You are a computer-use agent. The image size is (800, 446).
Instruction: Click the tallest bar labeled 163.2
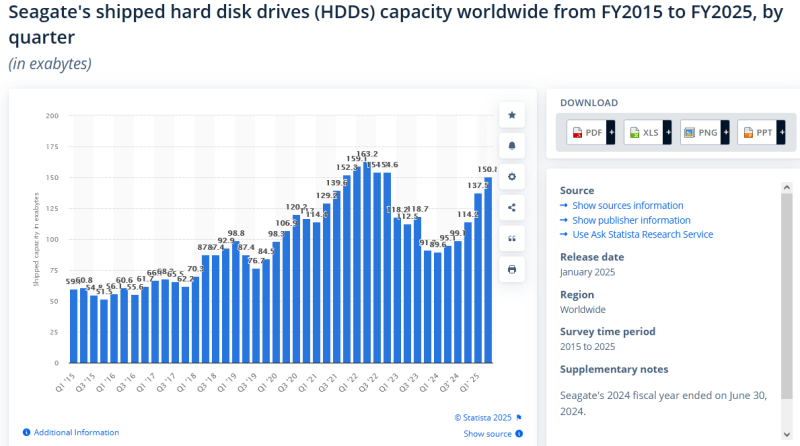pos(367,262)
